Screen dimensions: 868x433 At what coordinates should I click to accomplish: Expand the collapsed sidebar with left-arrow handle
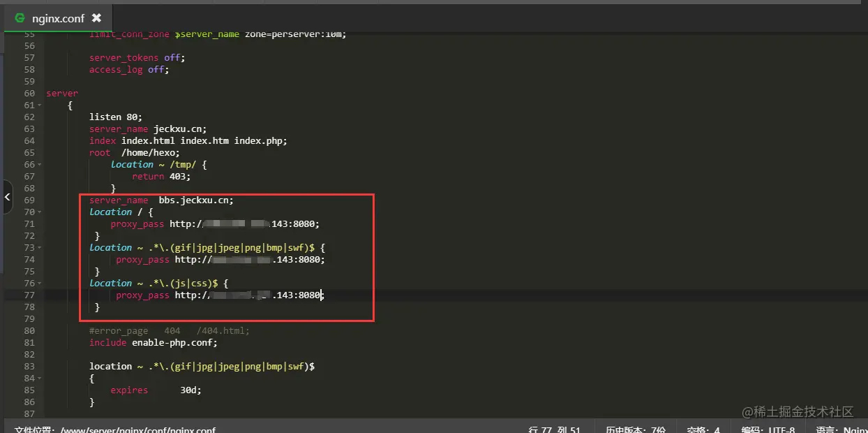pyautogui.click(x=6, y=198)
